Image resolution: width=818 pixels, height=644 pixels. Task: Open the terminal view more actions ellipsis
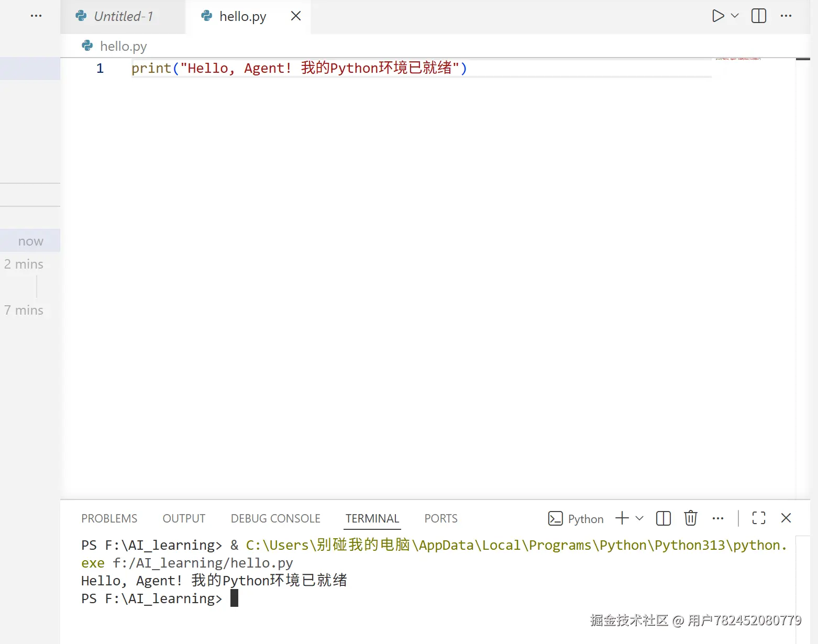717,518
